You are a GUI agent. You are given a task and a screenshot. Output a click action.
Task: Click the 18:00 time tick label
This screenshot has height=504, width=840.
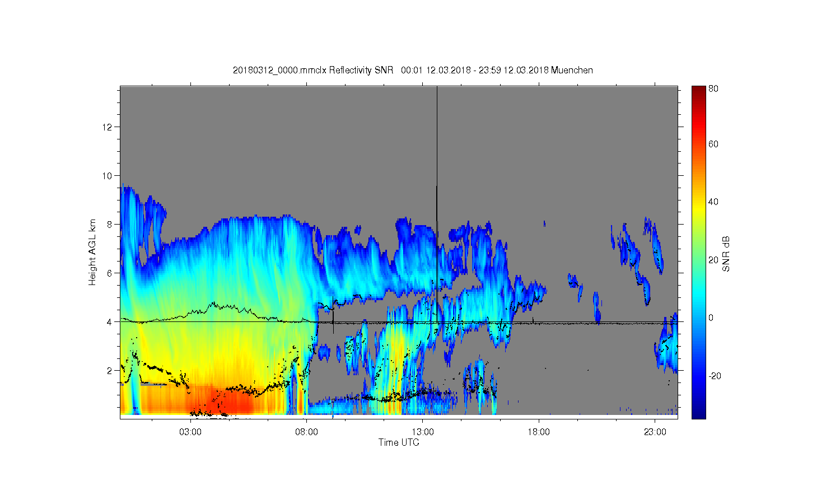539,432
